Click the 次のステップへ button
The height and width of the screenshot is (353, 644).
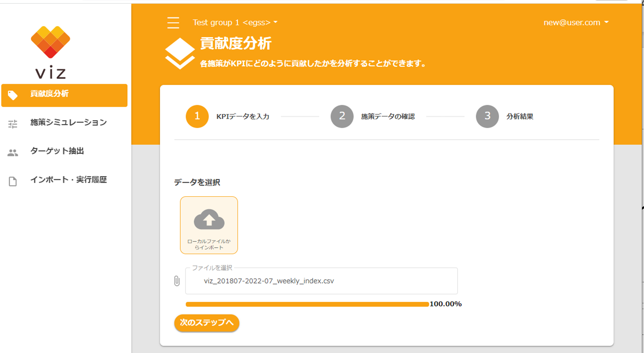tap(207, 323)
